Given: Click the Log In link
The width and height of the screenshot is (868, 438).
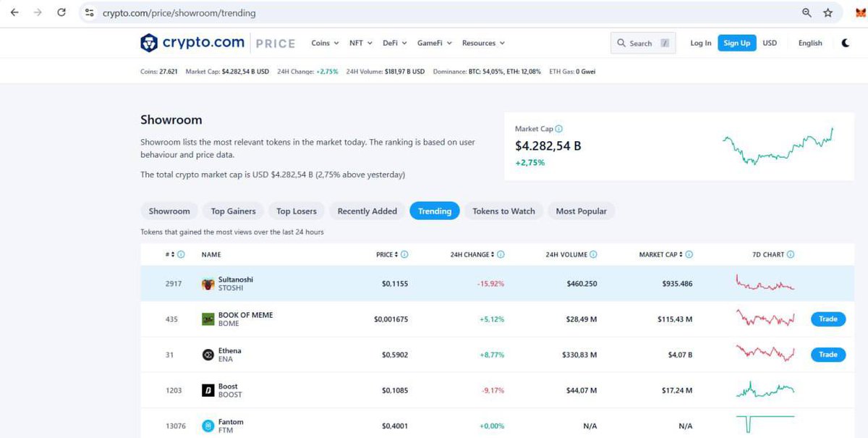Looking at the screenshot, I should click(700, 43).
